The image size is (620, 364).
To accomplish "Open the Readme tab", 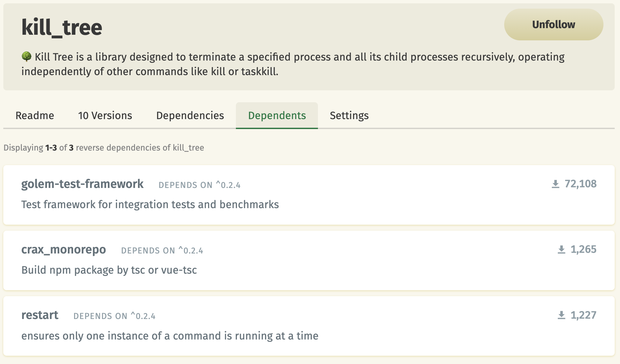I will tap(35, 115).
